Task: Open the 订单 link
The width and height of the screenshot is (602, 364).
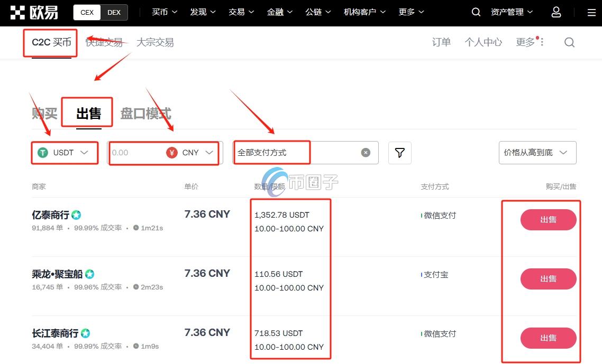Action: [x=441, y=42]
